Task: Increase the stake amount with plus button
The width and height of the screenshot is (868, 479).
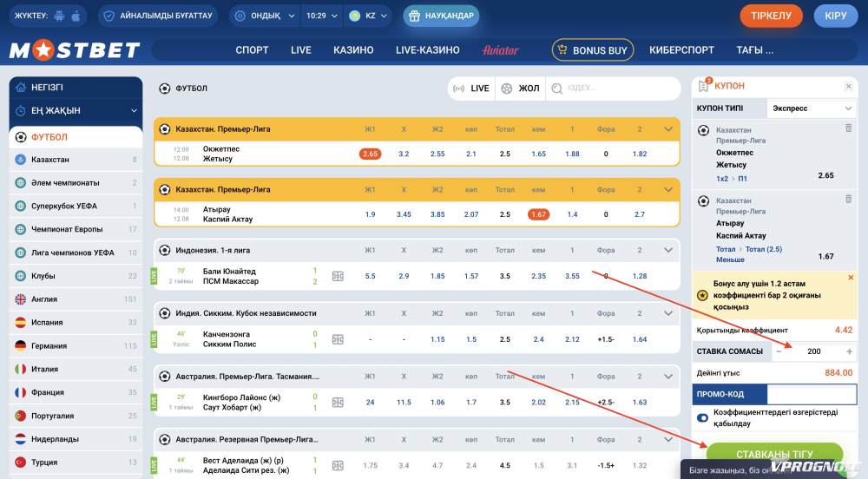Action: (849, 351)
